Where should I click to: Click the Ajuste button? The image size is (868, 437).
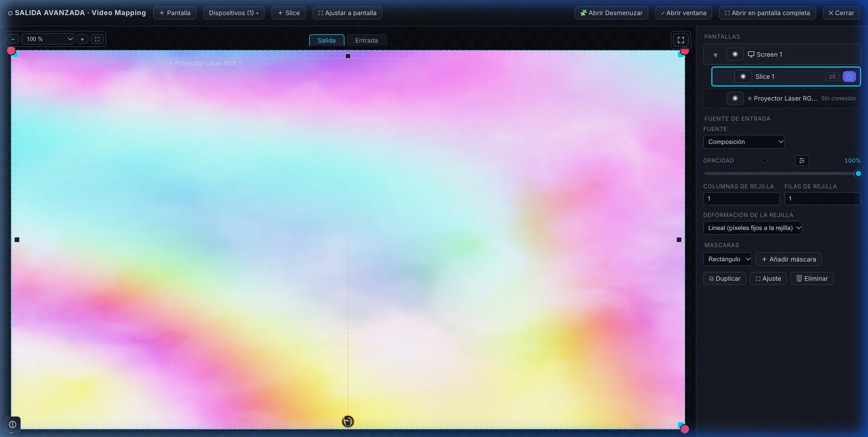click(768, 279)
